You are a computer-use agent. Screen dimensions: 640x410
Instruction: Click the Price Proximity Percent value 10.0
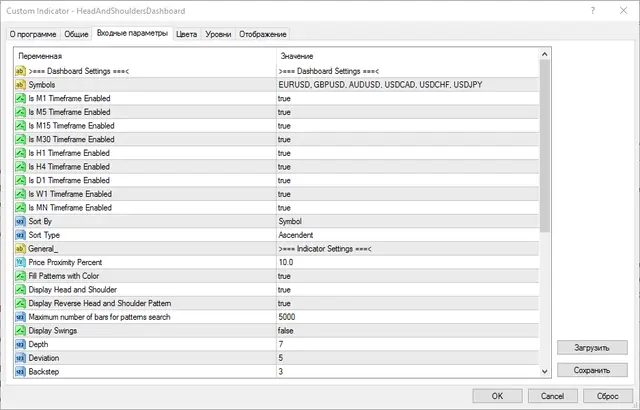286,262
